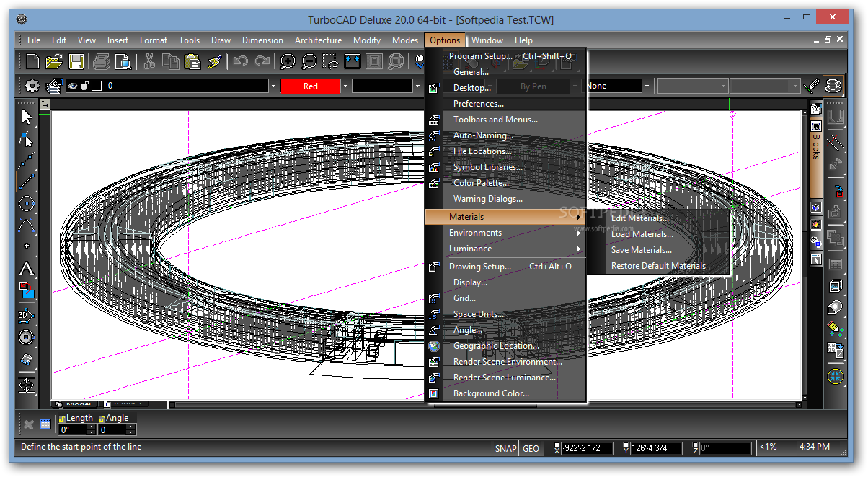This screenshot has height=477, width=868.
Task: Expand the Materials submenu arrow
Action: coord(578,217)
